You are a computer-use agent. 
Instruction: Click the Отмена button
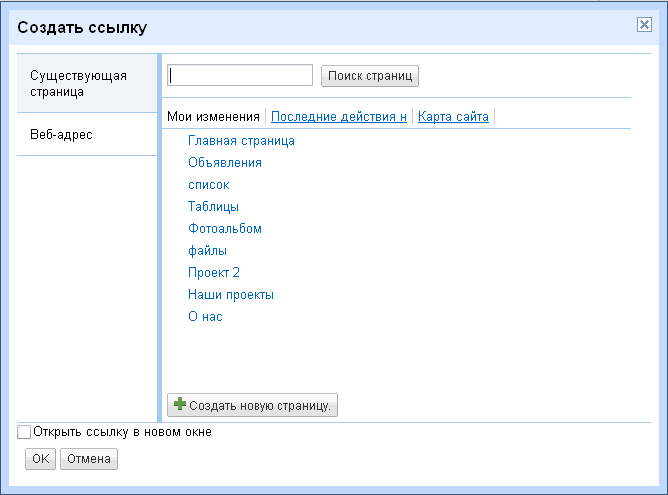coord(89,459)
